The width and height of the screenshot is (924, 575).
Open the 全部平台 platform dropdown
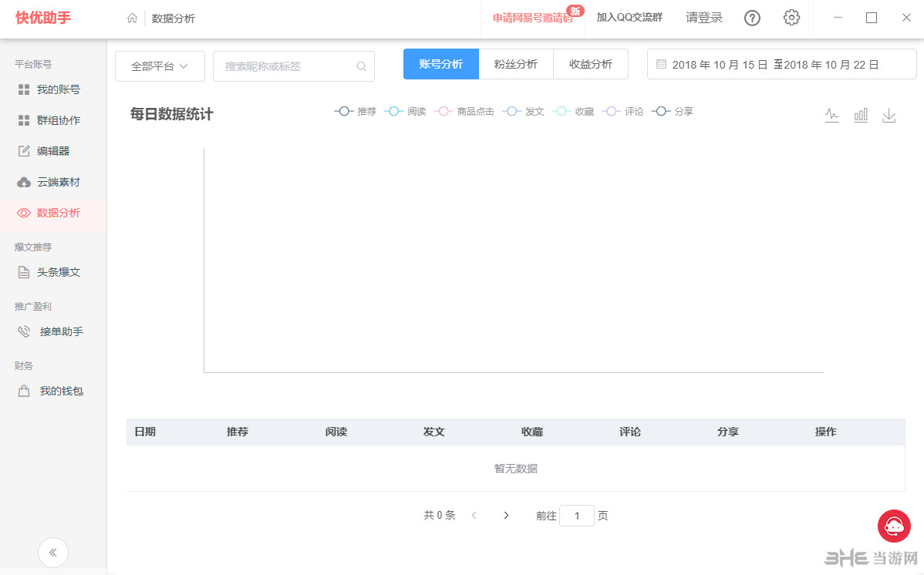pyautogui.click(x=160, y=67)
